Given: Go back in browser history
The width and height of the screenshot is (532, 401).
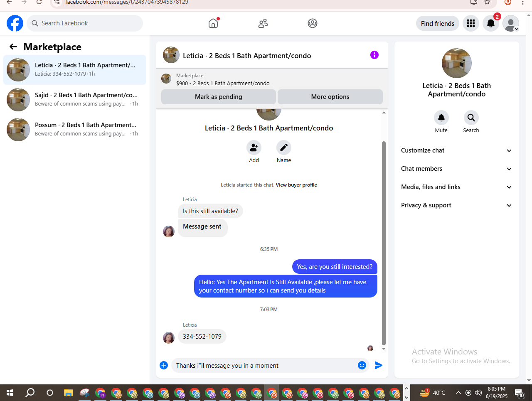Looking at the screenshot, I should coord(9,2).
